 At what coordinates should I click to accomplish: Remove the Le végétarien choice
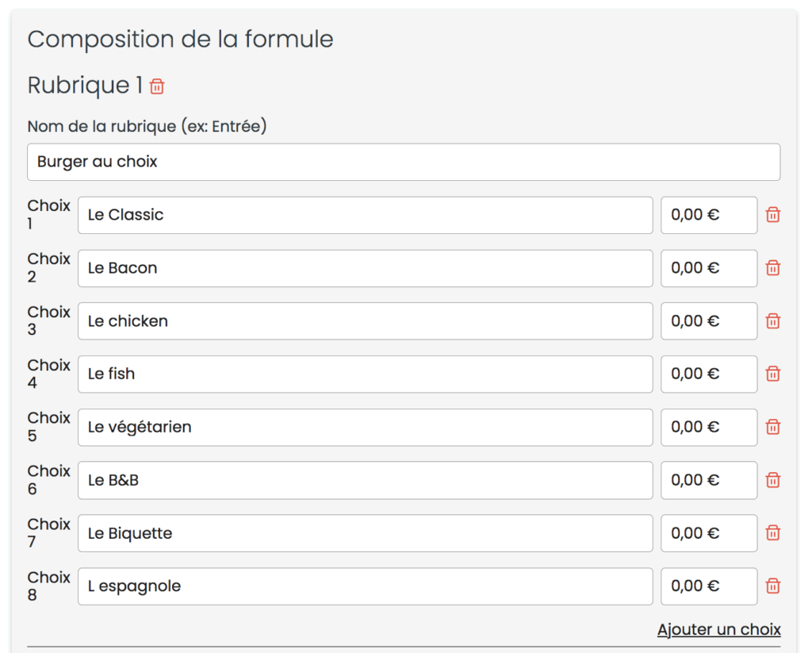tap(772, 427)
